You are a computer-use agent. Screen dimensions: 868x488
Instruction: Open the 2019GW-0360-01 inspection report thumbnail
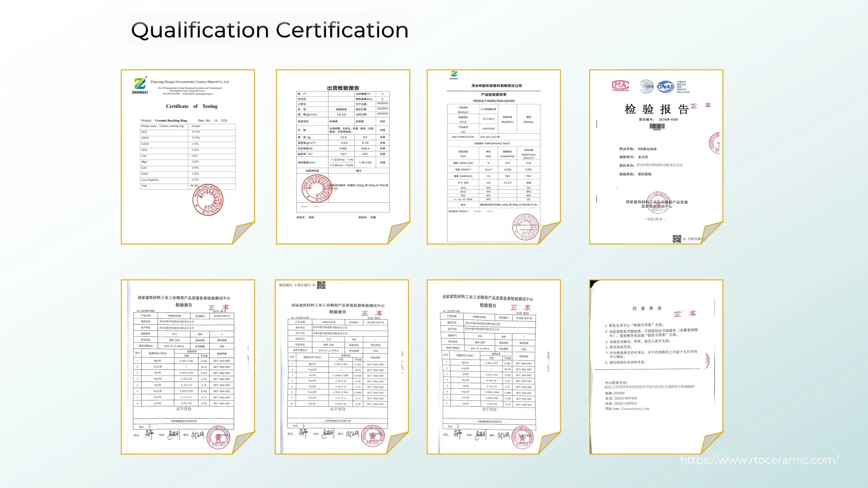click(x=188, y=367)
